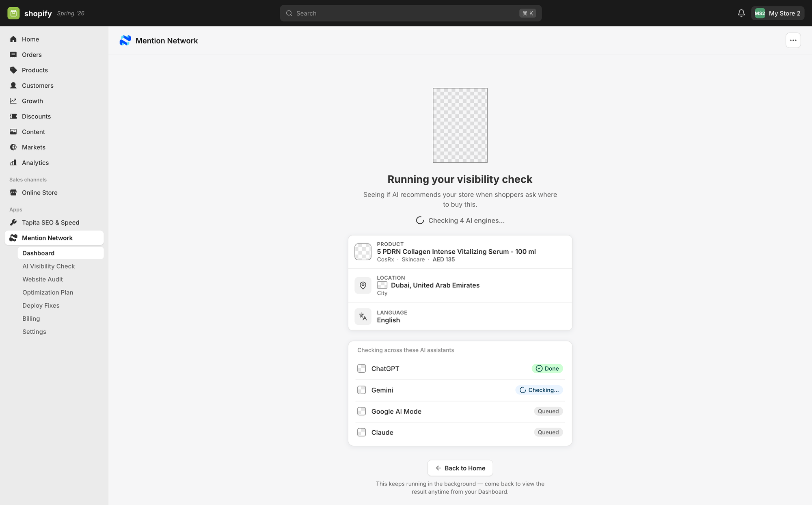Click the ChatGPT logo icon
The image size is (812, 505).
361,369
